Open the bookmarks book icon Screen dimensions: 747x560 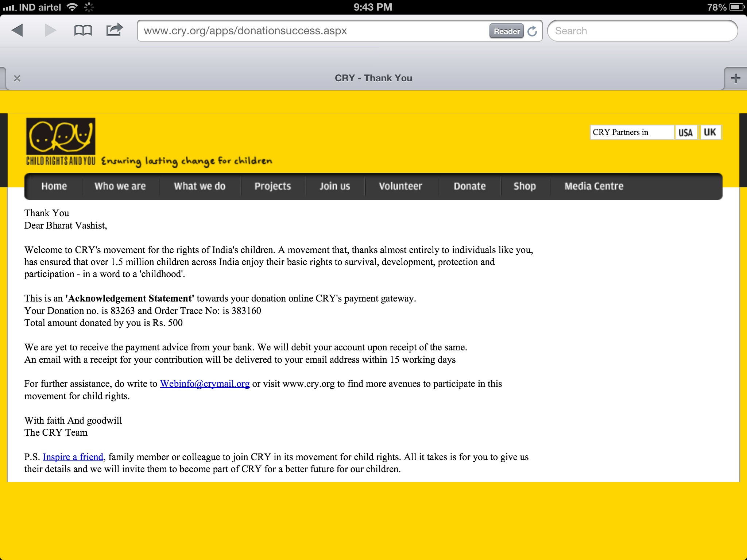click(83, 31)
